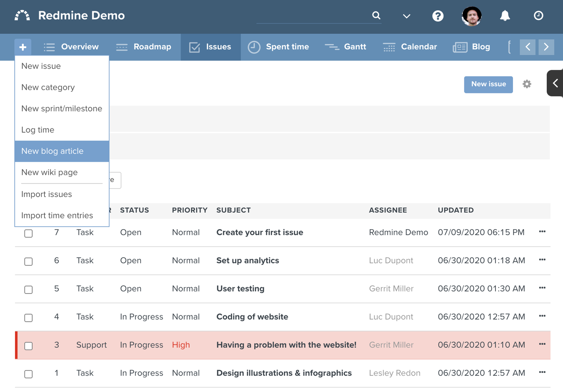Tick the checkbox for issue 4

[x=29, y=318]
